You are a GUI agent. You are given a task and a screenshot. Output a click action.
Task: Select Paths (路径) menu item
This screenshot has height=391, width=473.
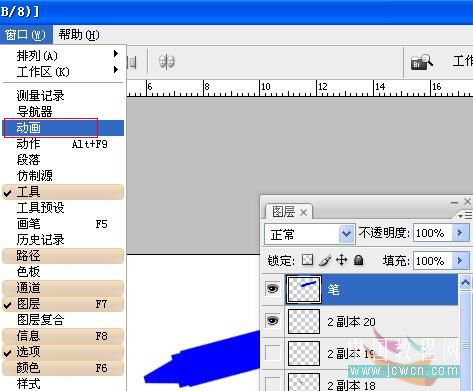63,256
